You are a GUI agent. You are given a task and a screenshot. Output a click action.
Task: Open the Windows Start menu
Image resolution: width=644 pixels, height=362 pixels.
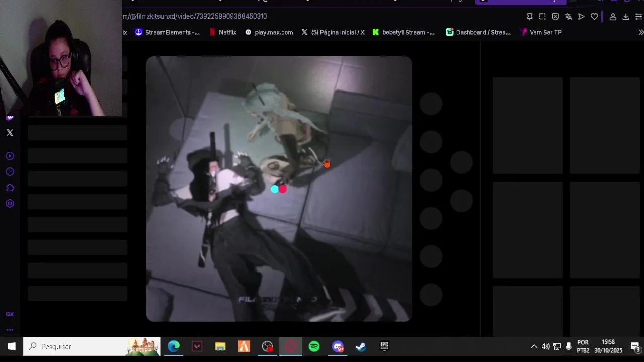coord(11,346)
